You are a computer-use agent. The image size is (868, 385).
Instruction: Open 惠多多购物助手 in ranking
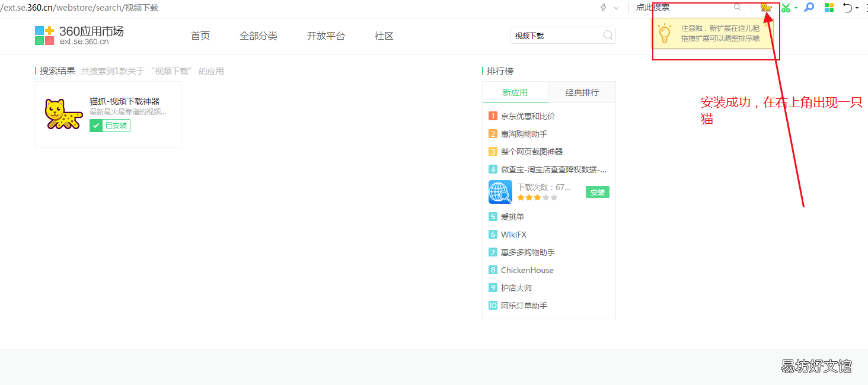point(528,252)
